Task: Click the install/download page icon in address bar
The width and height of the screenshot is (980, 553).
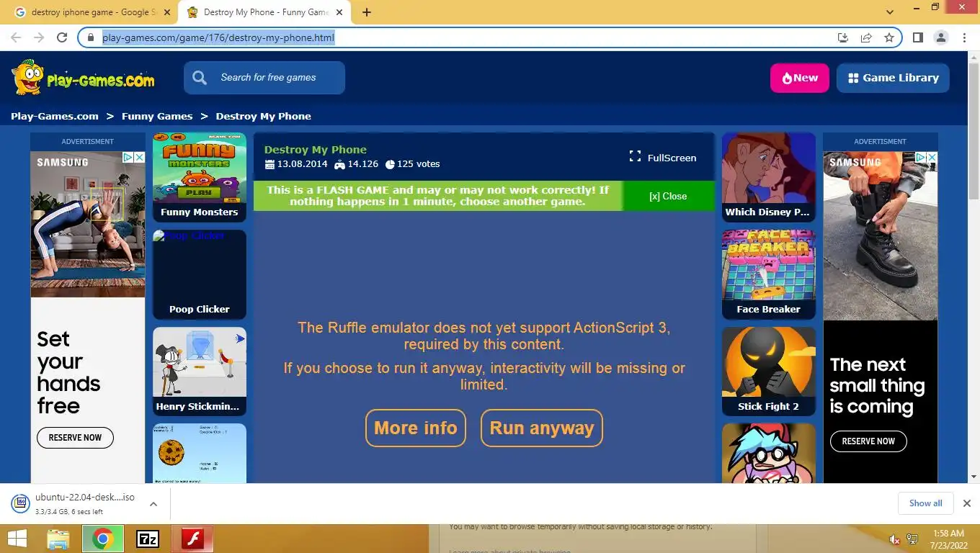Action: (x=843, y=37)
